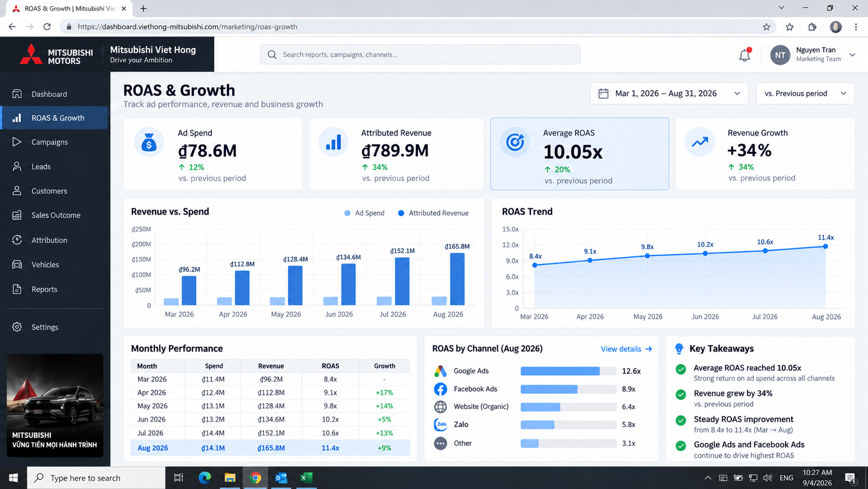Select the Aug 2026 row in Monthly Performance
This screenshot has height=489, width=868.
point(270,448)
